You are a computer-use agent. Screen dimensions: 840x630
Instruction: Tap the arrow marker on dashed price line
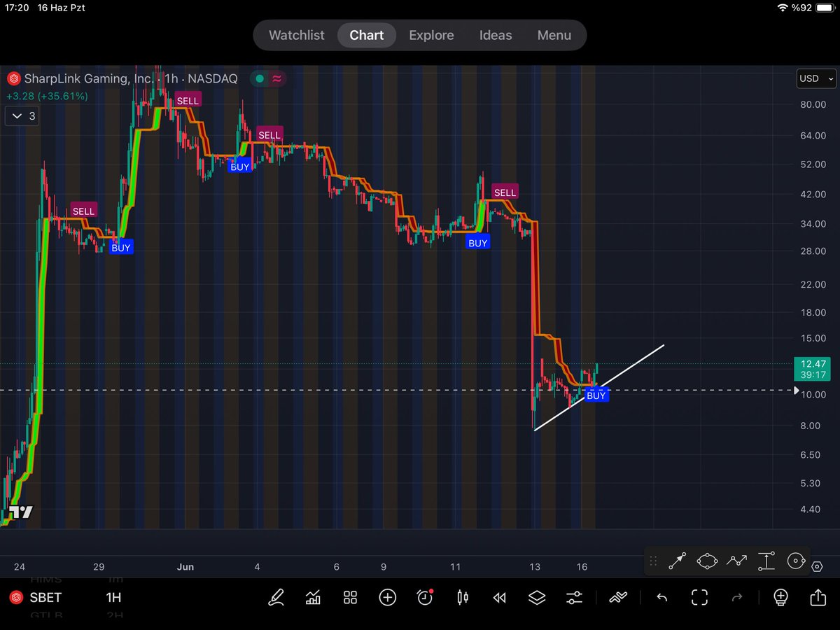pos(795,390)
